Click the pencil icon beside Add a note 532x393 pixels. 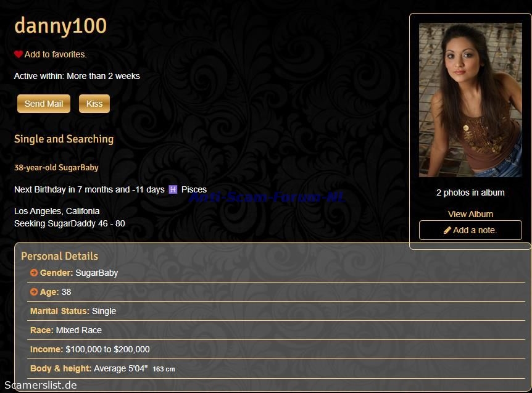point(447,230)
